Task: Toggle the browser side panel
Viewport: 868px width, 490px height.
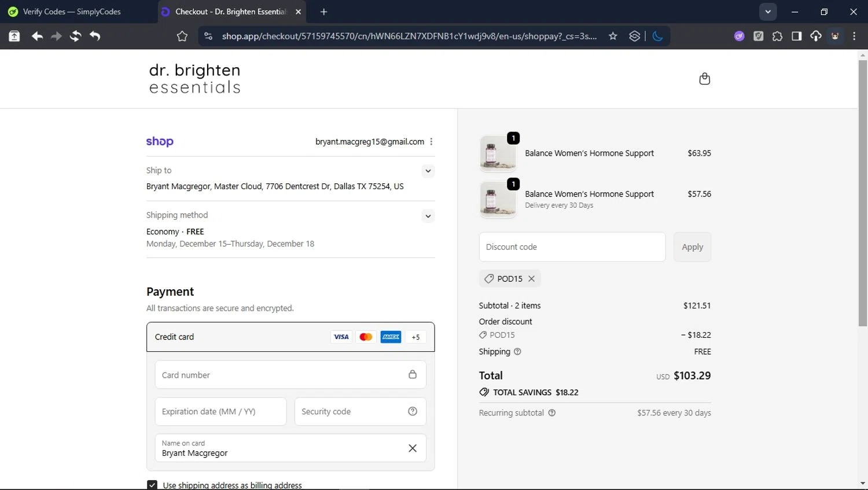Action: point(796,36)
